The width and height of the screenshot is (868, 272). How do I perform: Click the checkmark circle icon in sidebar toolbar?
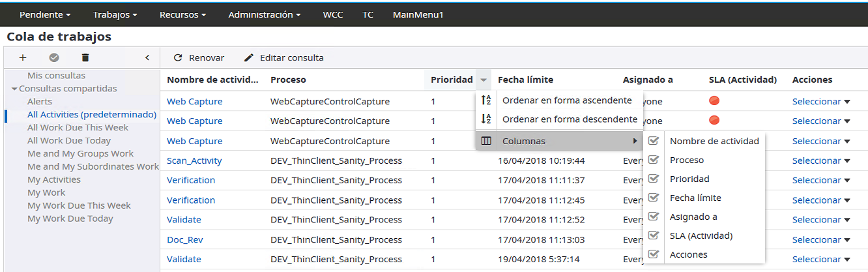(54, 58)
